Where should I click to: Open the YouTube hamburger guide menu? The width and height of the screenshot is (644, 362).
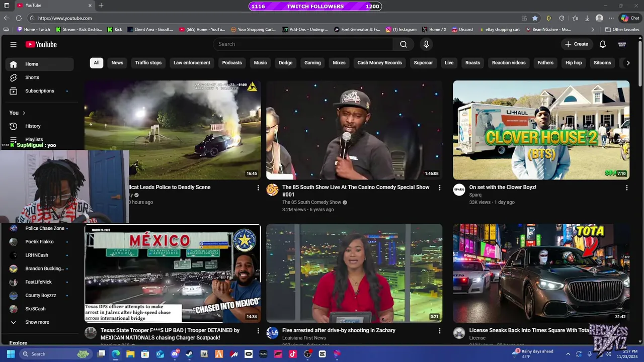pyautogui.click(x=14, y=44)
